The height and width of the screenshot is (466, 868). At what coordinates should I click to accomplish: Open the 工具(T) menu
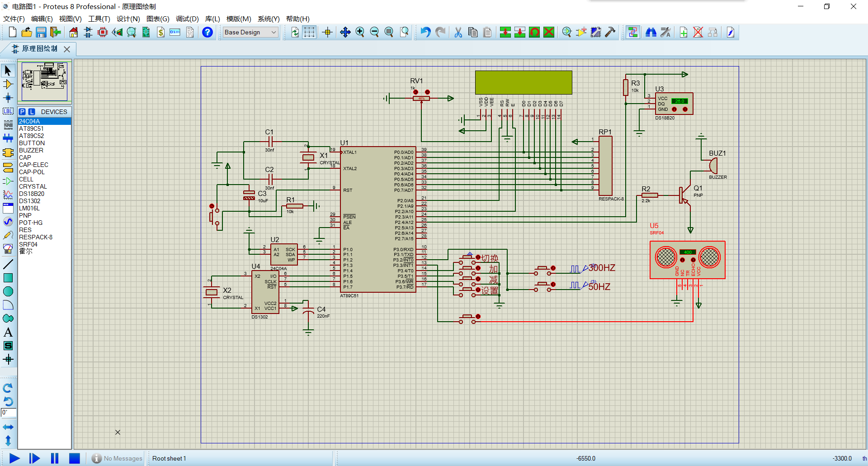coord(99,19)
